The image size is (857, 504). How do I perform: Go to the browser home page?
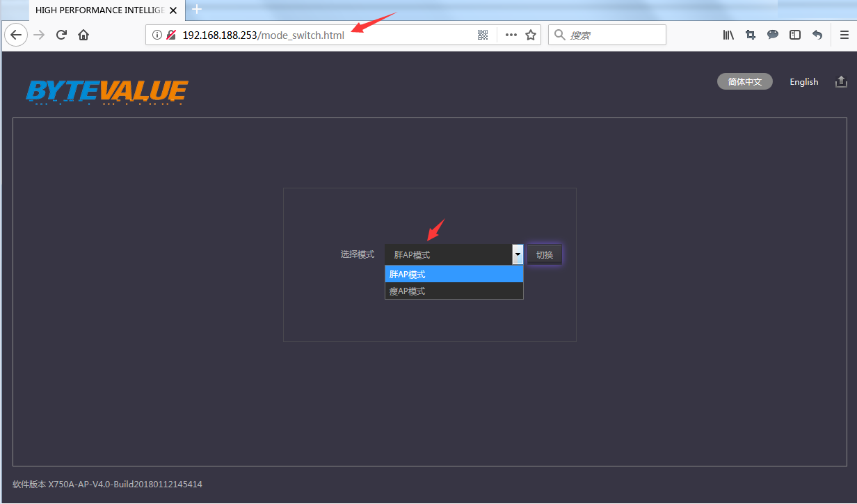(83, 35)
